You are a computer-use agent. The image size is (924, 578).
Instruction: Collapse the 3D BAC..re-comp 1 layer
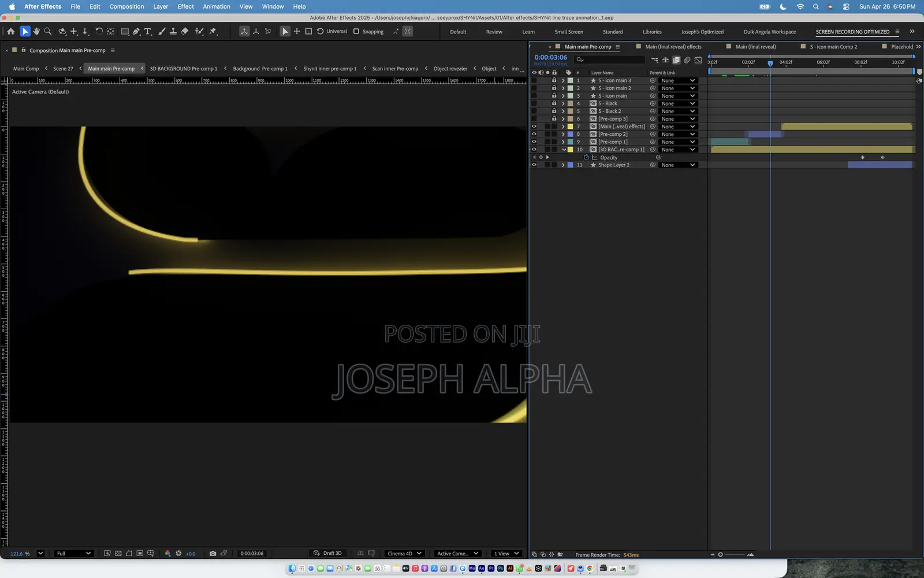pyautogui.click(x=564, y=149)
